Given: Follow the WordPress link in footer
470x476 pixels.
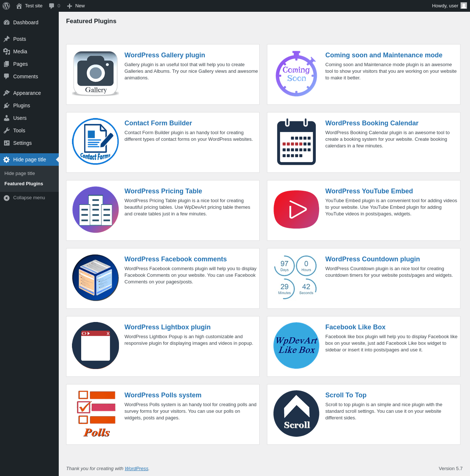Looking at the screenshot, I should pyautogui.click(x=137, y=469).
